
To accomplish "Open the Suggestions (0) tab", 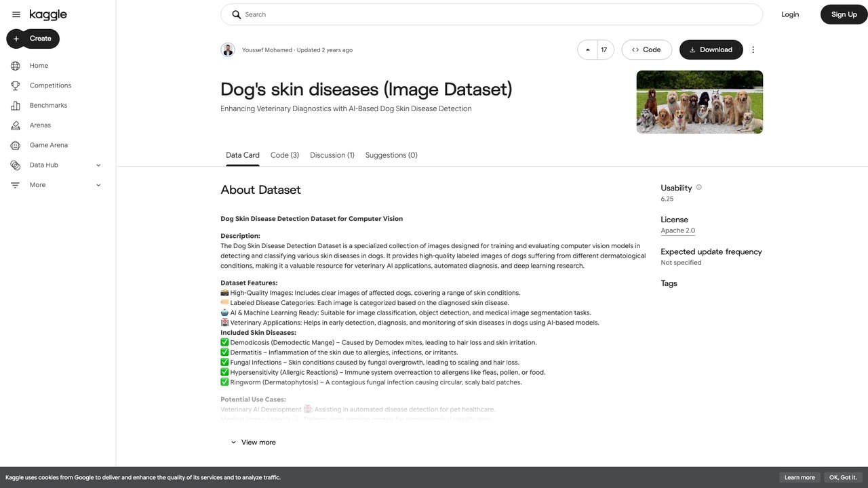I will point(391,155).
